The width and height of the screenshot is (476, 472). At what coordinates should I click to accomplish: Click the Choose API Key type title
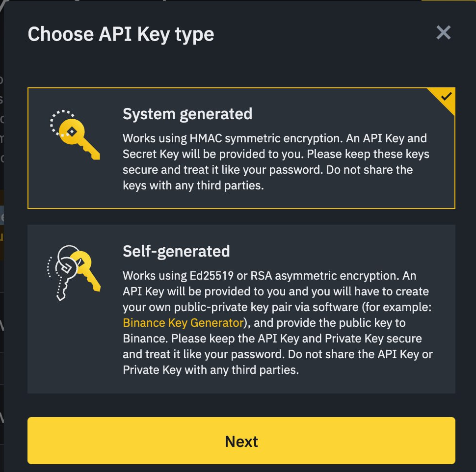click(x=121, y=34)
